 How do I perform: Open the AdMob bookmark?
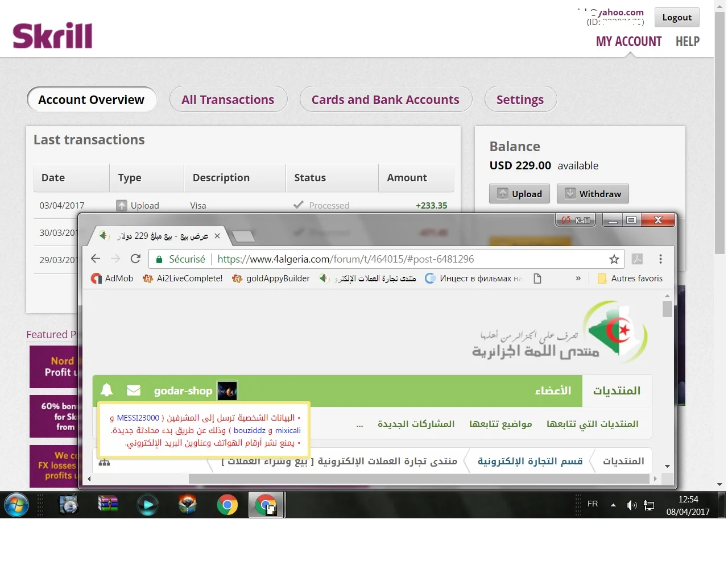click(x=113, y=278)
